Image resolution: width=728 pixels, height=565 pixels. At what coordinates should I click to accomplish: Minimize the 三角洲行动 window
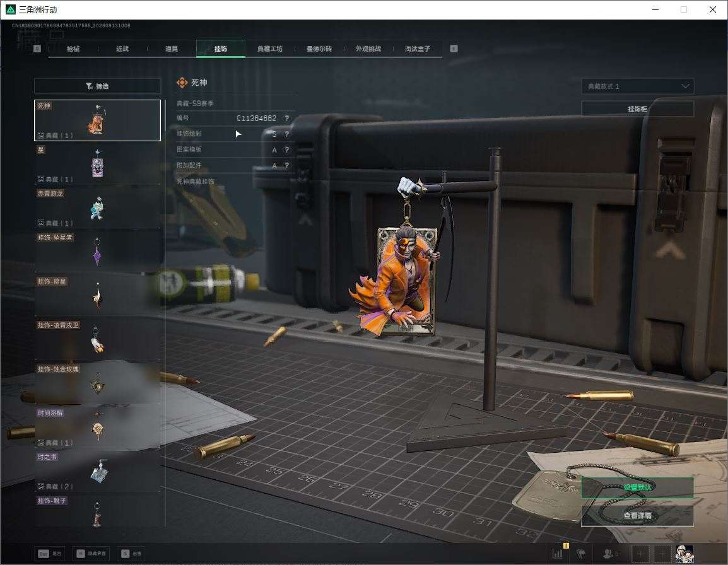[655, 9]
